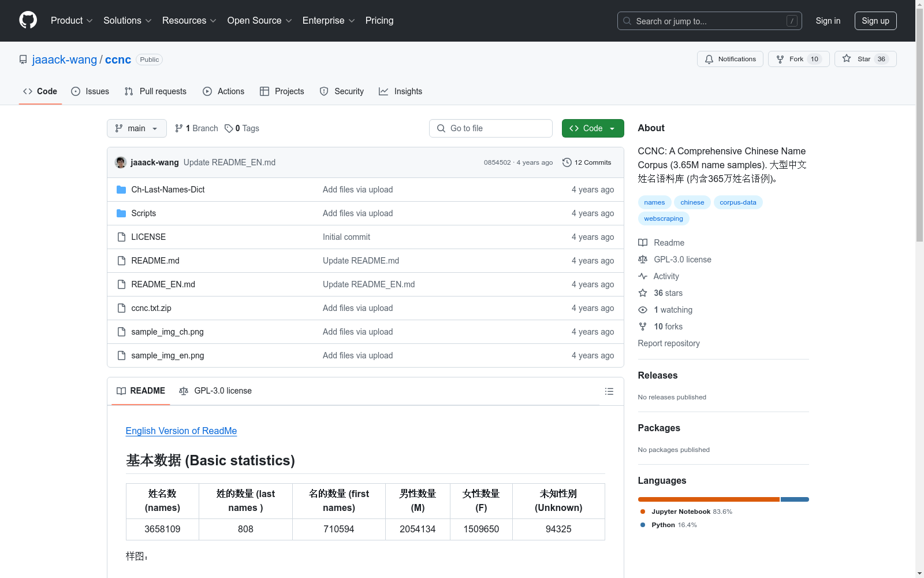Click the sample_img_ch.png file icon
This screenshot has height=578, width=924.
[121, 332]
